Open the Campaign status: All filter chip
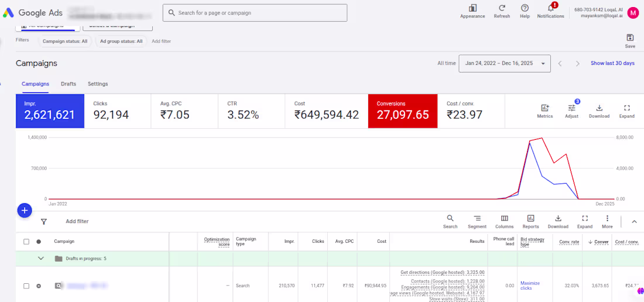 pos(65,41)
